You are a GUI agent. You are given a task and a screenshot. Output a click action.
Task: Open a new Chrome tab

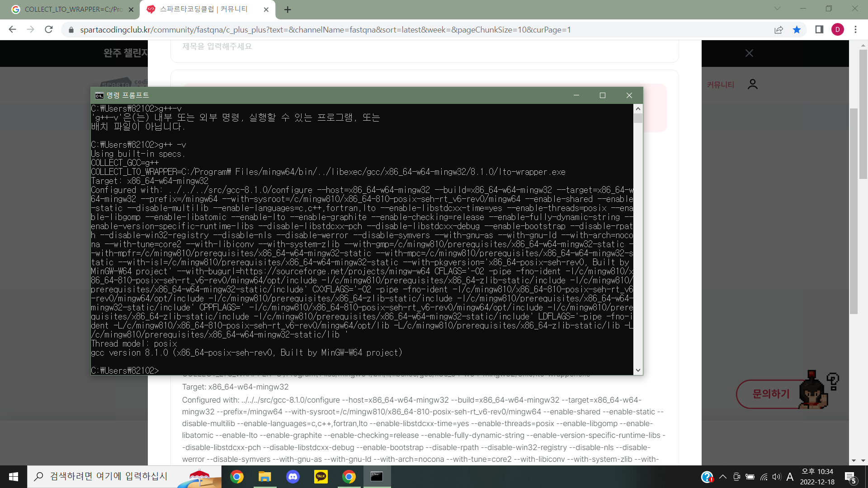pos(288,9)
